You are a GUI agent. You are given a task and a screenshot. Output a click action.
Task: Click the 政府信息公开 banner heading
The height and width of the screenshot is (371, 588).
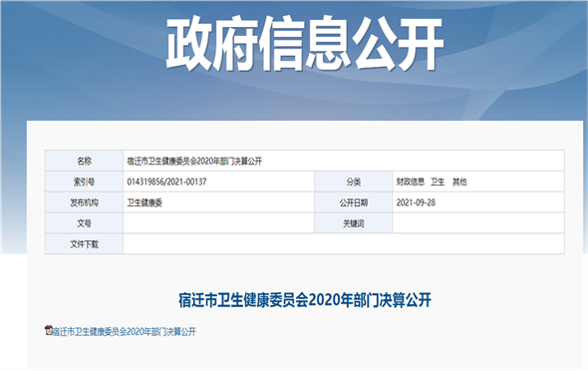tap(305, 44)
